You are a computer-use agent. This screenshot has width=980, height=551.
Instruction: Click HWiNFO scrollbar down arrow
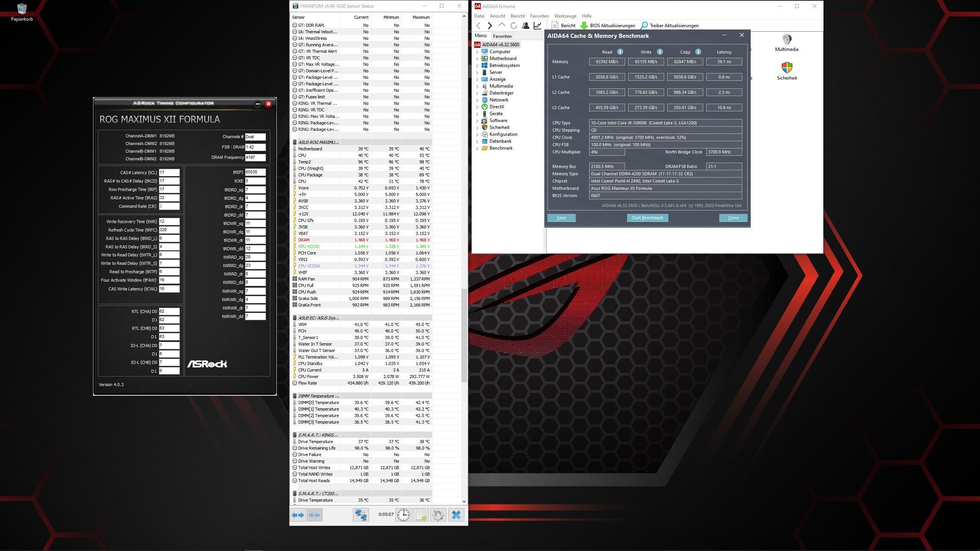(x=464, y=501)
